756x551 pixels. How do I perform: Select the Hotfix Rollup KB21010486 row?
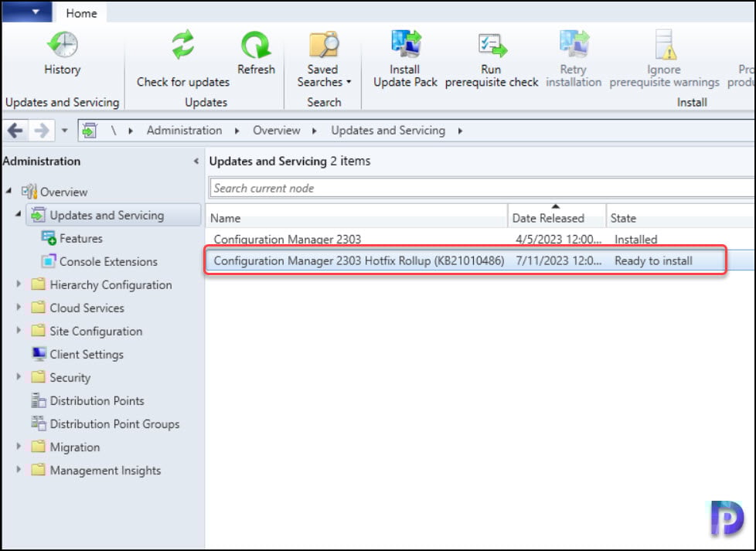481,260
